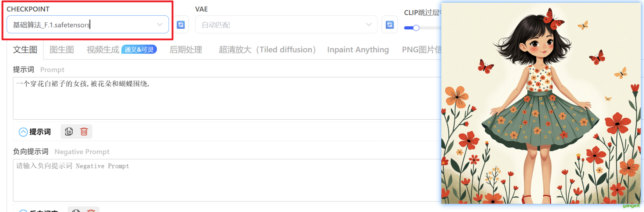Click the checkpoint name text 基础算法_F.1.safetensors
644x212 pixels.
pyautogui.click(x=51, y=25)
